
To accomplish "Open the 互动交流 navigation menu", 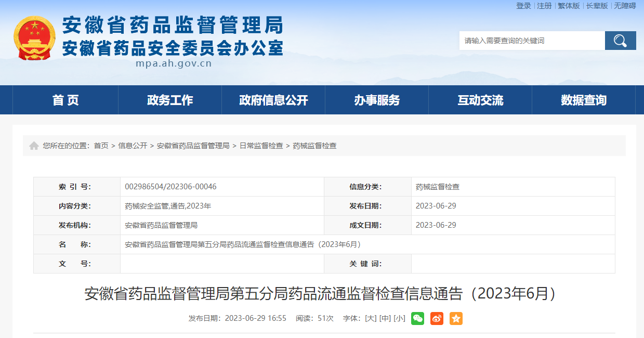I will click(480, 100).
